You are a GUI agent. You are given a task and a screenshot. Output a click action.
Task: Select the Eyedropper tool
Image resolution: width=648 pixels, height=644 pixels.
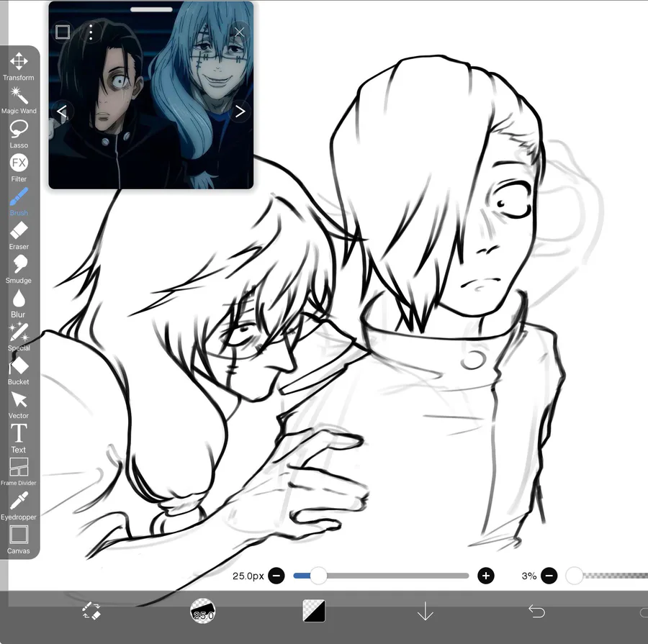click(x=19, y=506)
